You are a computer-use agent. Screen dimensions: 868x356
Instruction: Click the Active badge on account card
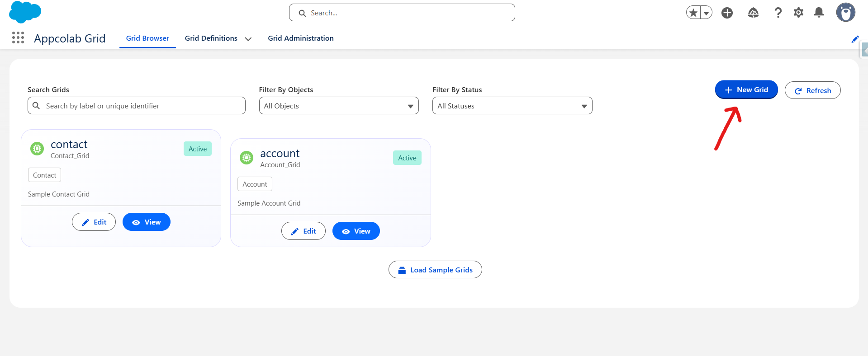click(407, 158)
